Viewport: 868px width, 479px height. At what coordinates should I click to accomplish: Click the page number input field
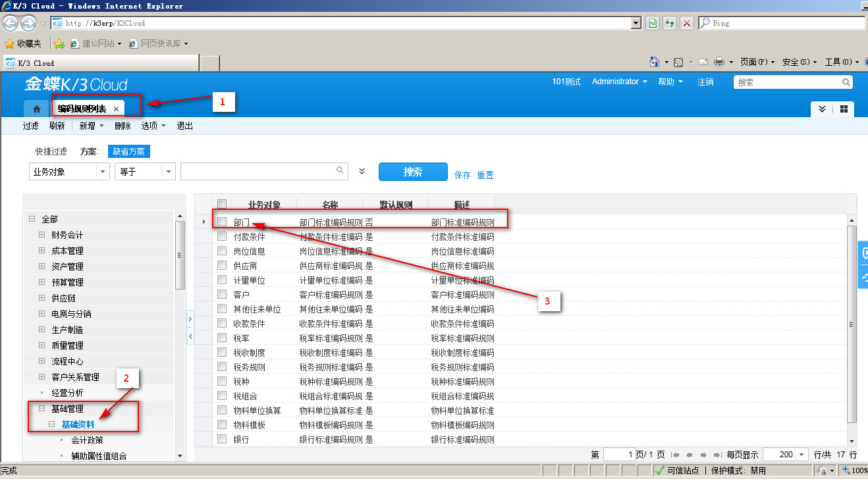tap(620, 455)
